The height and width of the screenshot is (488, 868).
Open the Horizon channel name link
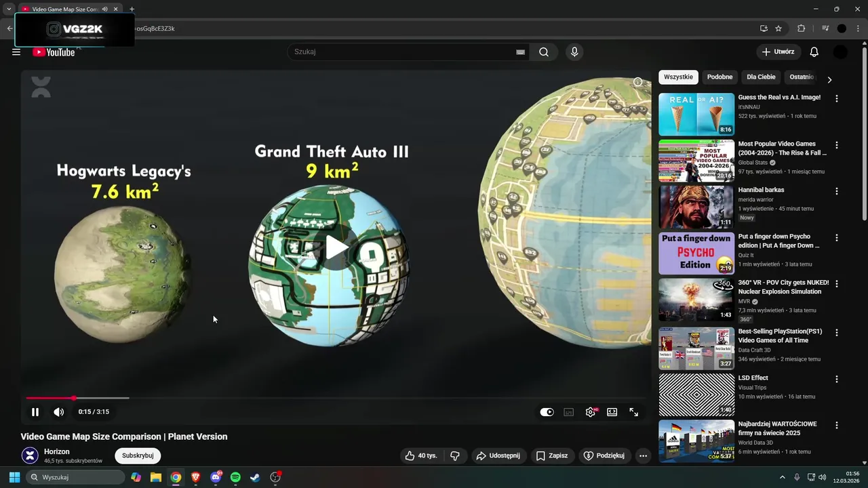57,451
